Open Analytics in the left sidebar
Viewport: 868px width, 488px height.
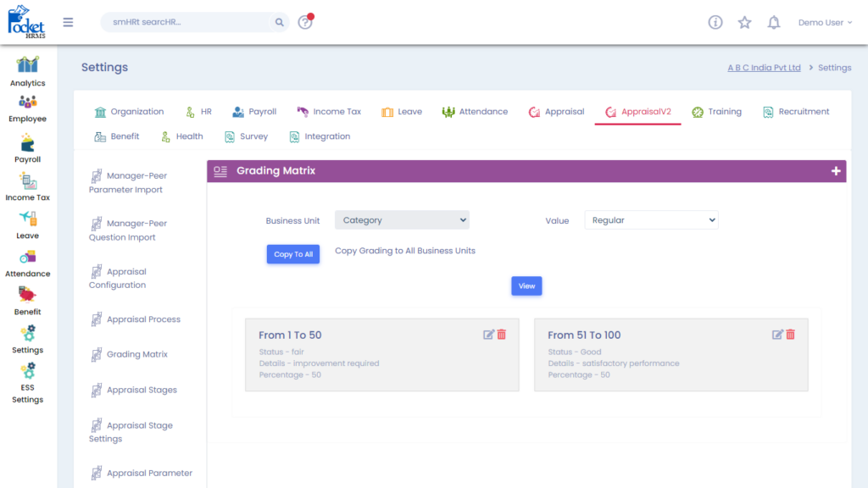click(x=28, y=71)
